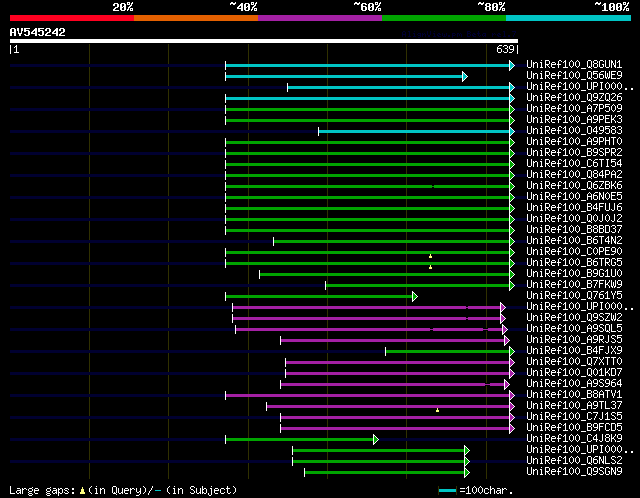
Task: Click the yellow triangle in the Large gaps legend
Action: (x=82, y=490)
